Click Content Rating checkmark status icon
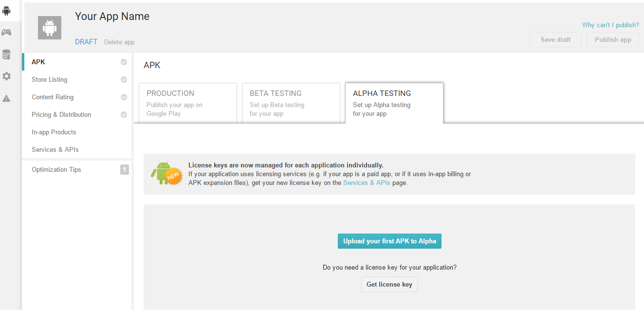 pyautogui.click(x=124, y=97)
